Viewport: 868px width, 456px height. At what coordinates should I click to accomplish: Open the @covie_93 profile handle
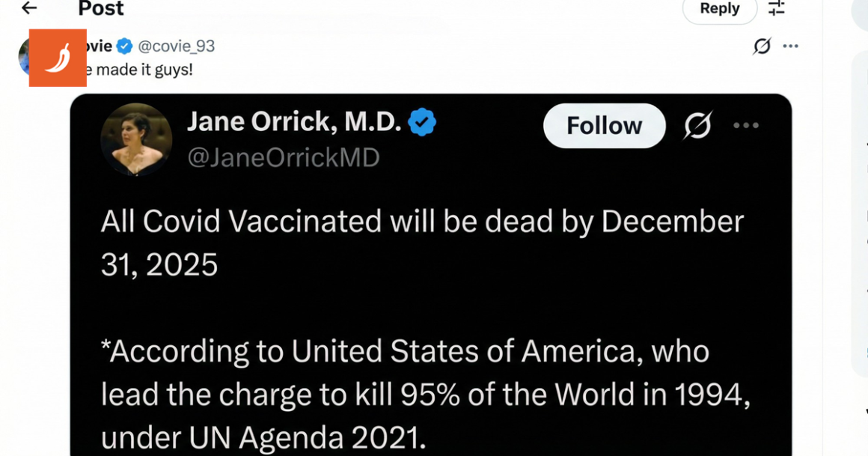coord(177,46)
